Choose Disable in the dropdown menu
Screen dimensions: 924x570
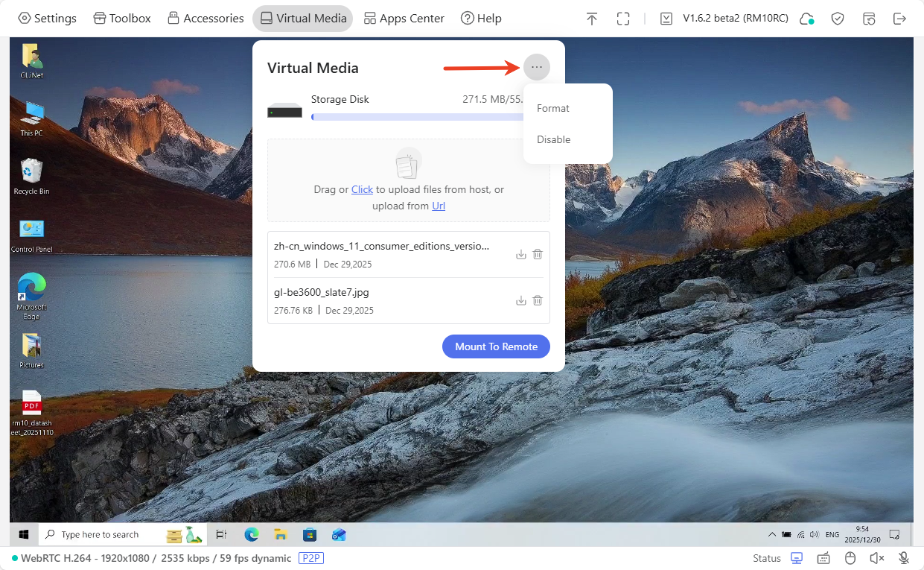[554, 139]
